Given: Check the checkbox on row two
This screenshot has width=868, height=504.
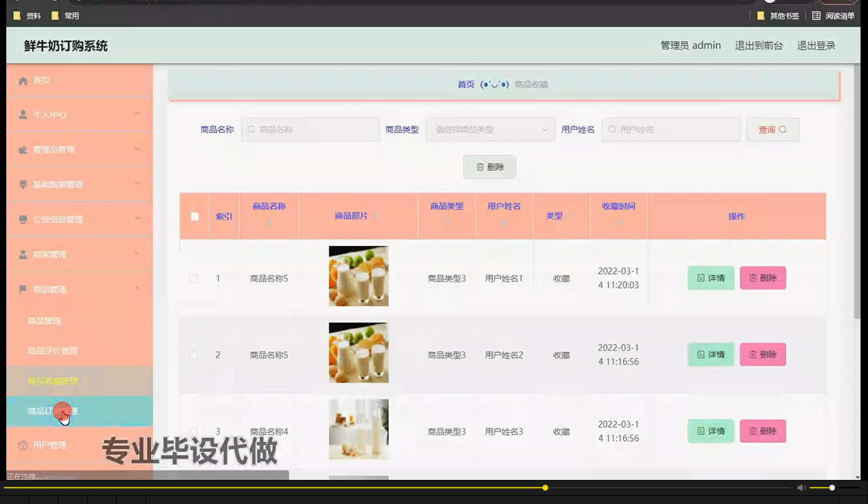Looking at the screenshot, I should [194, 355].
